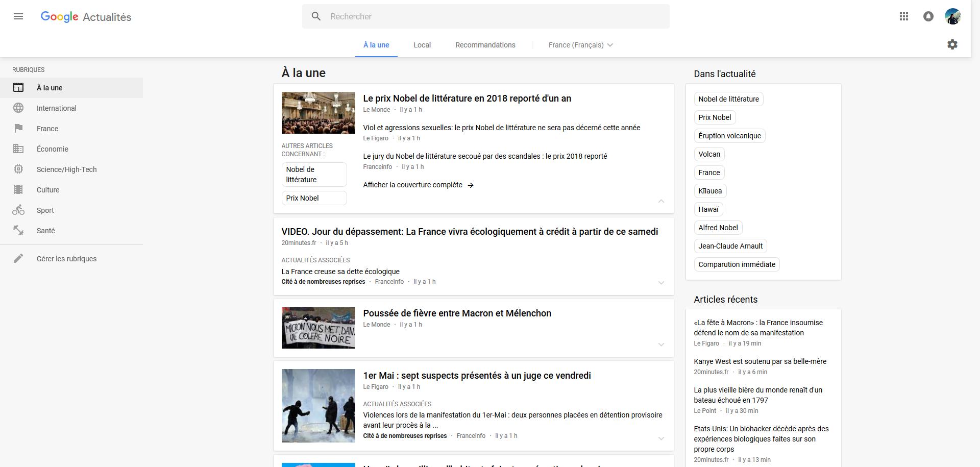
Task: Open Poussée de fièvre entre Macron et Mélenchon
Action: 457,313
